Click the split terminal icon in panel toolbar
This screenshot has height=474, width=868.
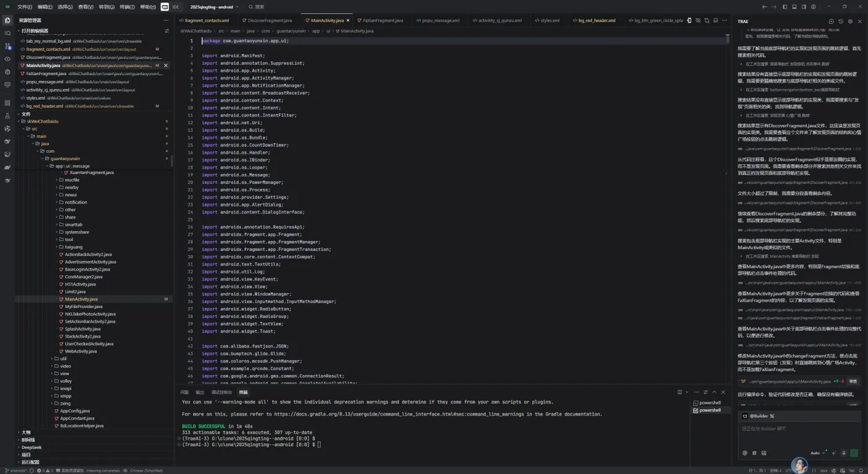pyautogui.click(x=680, y=392)
